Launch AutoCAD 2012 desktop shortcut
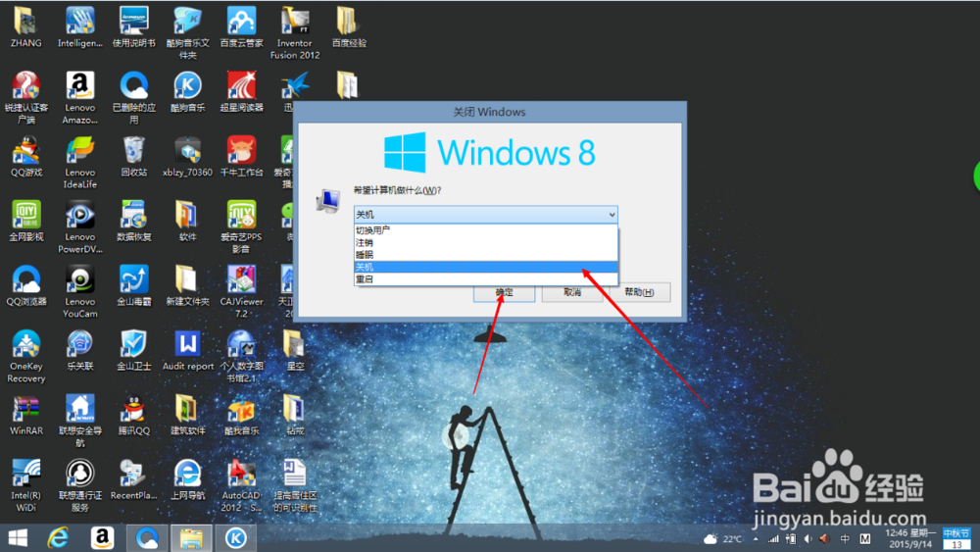Screen dimensions: 980x552 [x=241, y=485]
